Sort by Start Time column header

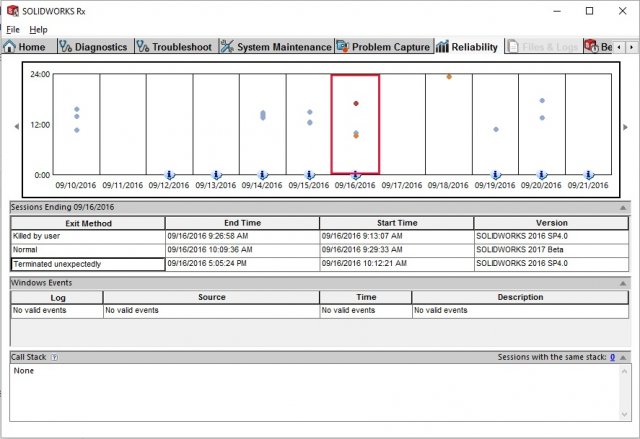coord(397,223)
